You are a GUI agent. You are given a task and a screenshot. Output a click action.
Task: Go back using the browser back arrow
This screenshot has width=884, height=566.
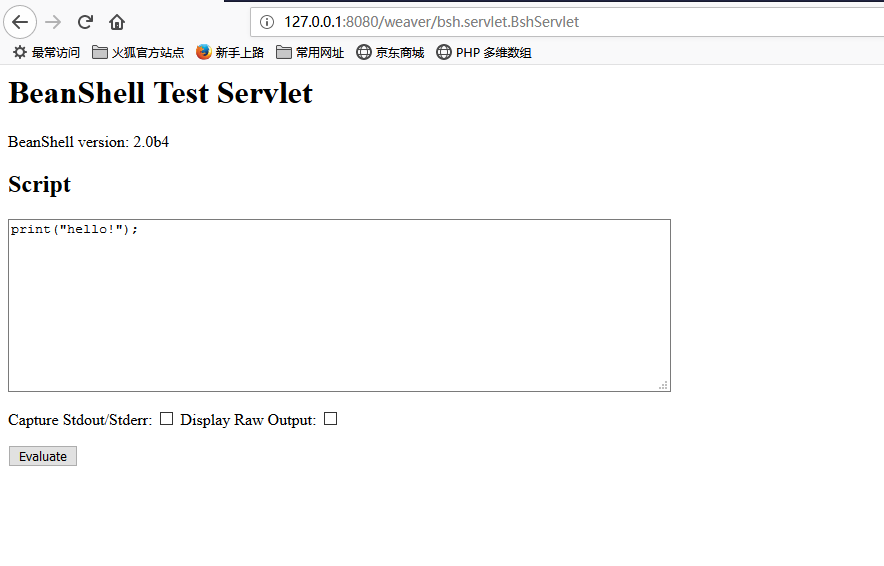(x=20, y=22)
